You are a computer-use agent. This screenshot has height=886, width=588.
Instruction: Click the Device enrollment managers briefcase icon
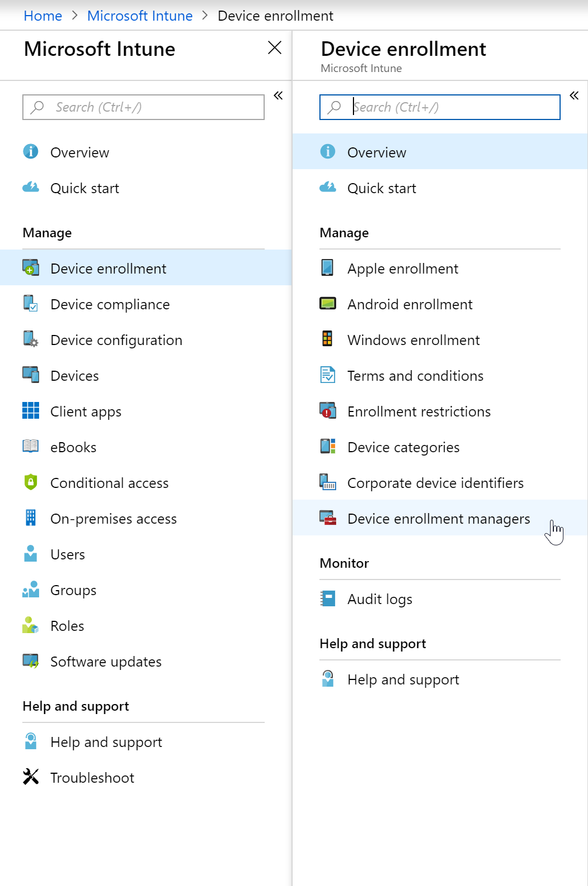pyautogui.click(x=328, y=518)
